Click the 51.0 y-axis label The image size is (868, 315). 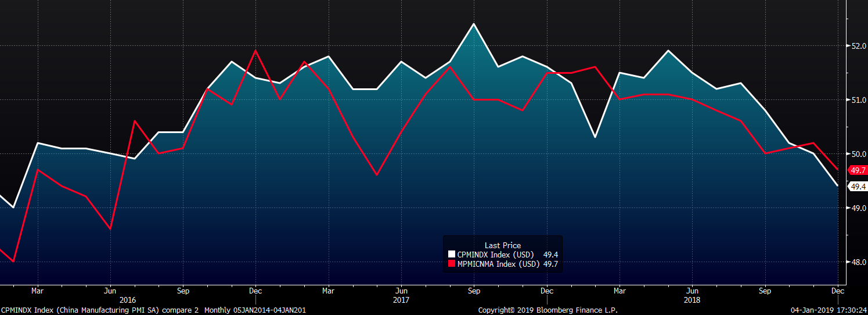tap(859, 100)
